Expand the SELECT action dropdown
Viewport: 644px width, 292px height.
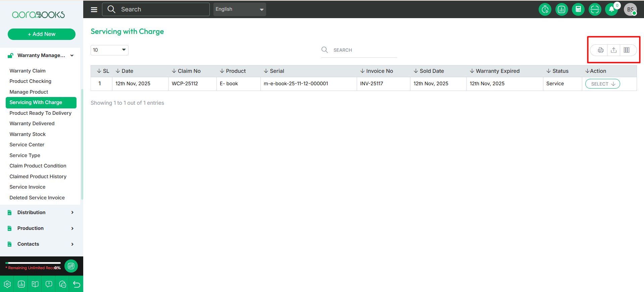pyautogui.click(x=602, y=84)
